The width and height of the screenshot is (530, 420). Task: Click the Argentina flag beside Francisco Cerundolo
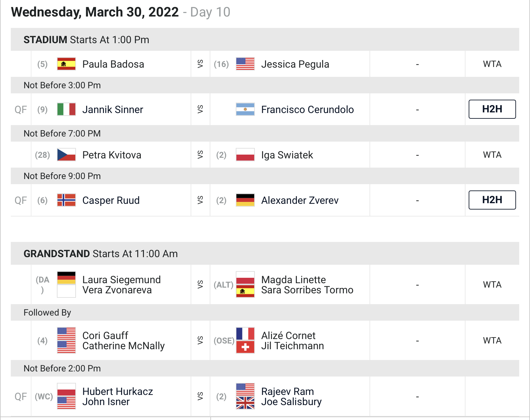pos(245,109)
